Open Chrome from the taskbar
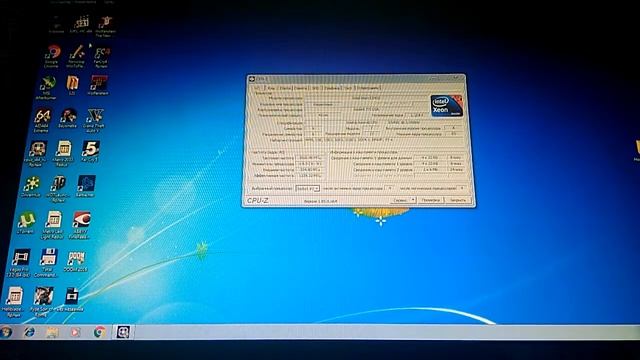This screenshot has height=360, width=640. (100, 332)
